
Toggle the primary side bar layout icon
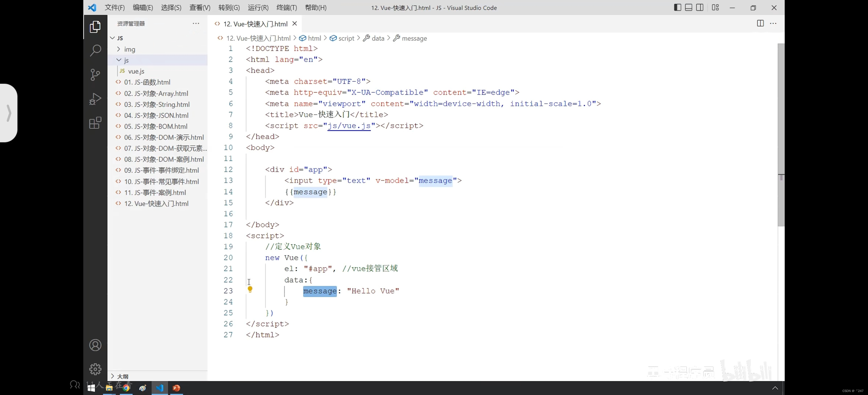coord(677,7)
